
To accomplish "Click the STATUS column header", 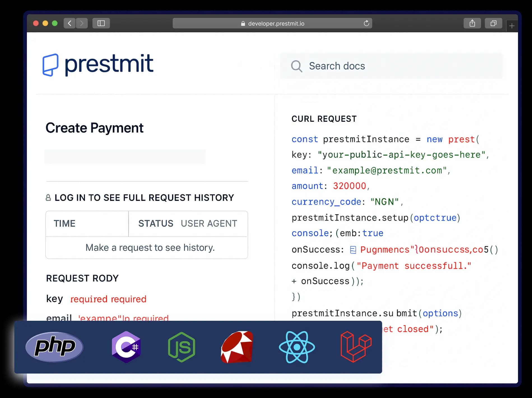I will [156, 223].
